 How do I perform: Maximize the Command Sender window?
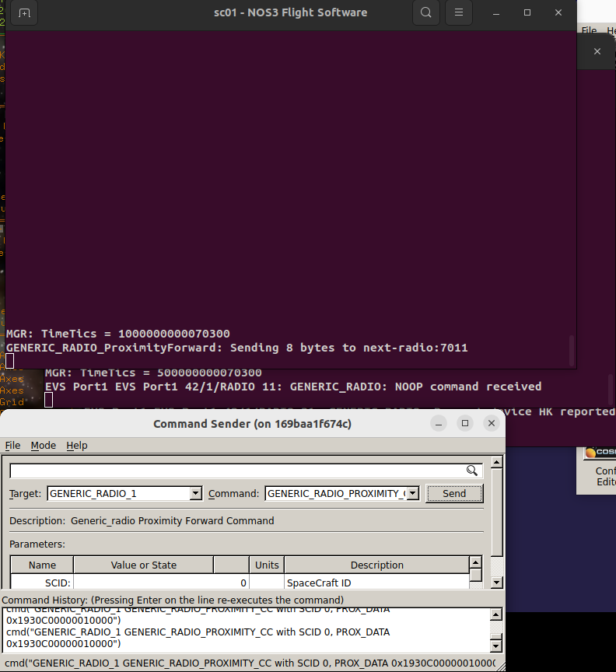click(x=465, y=423)
